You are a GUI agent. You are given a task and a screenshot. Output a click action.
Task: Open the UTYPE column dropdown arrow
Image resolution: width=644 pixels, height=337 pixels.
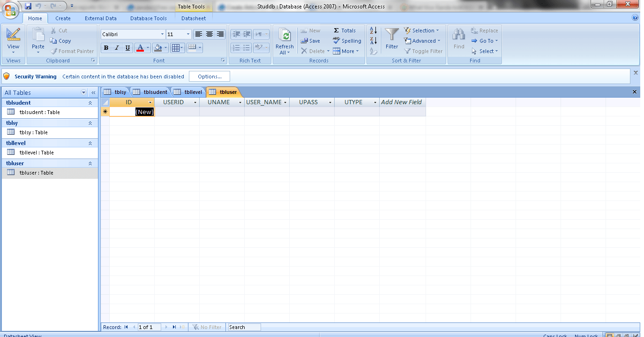click(375, 102)
